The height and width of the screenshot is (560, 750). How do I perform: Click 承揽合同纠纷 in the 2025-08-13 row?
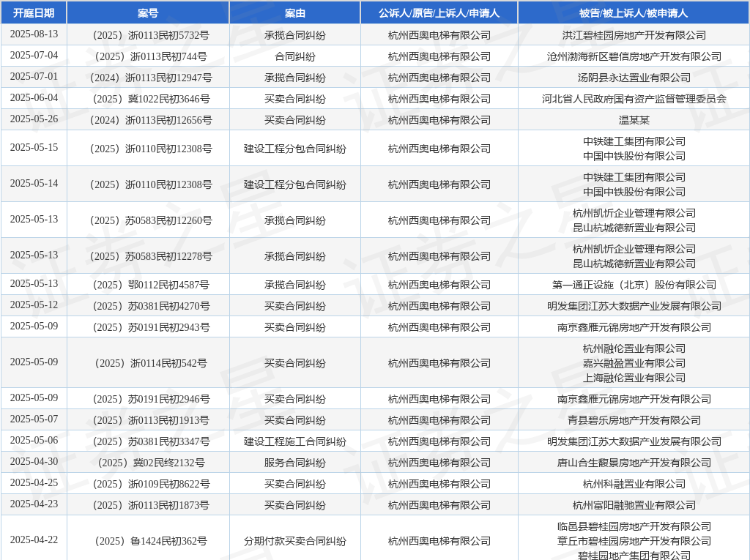click(x=294, y=35)
